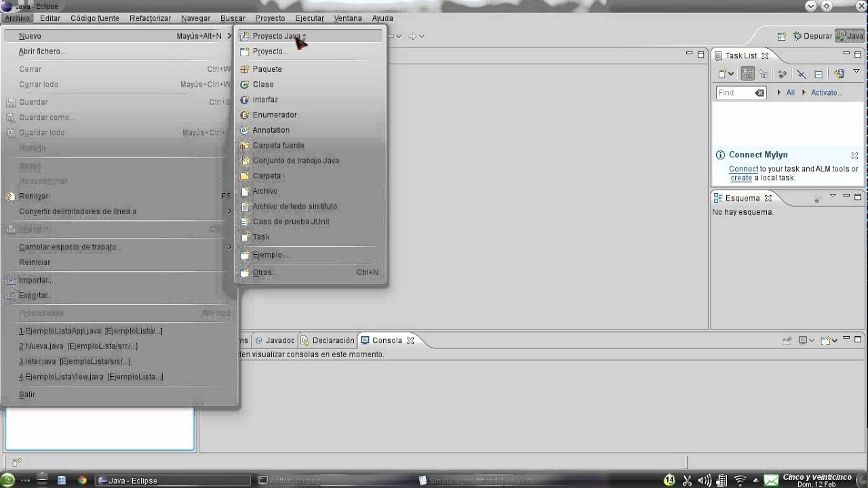This screenshot has height=488, width=868.
Task: Open the Javadoc tab
Action: click(x=275, y=340)
